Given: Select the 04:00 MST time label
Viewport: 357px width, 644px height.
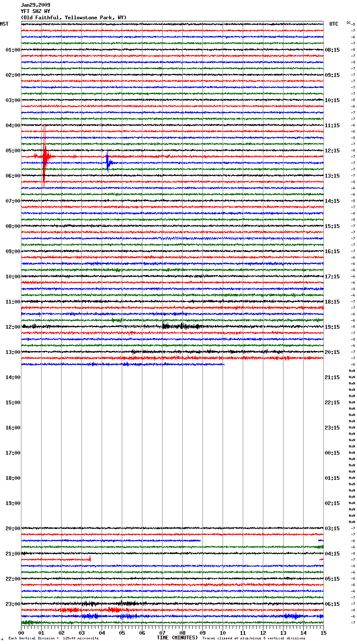Looking at the screenshot, I should click(x=13, y=126).
